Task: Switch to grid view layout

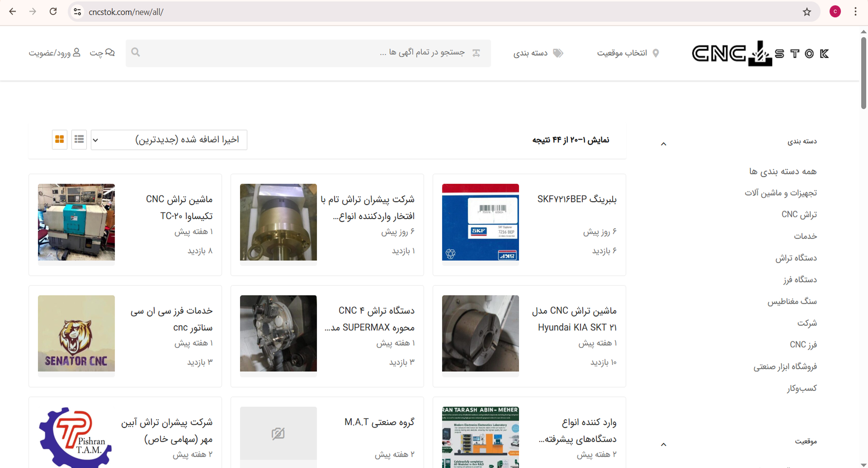Action: pos(60,139)
